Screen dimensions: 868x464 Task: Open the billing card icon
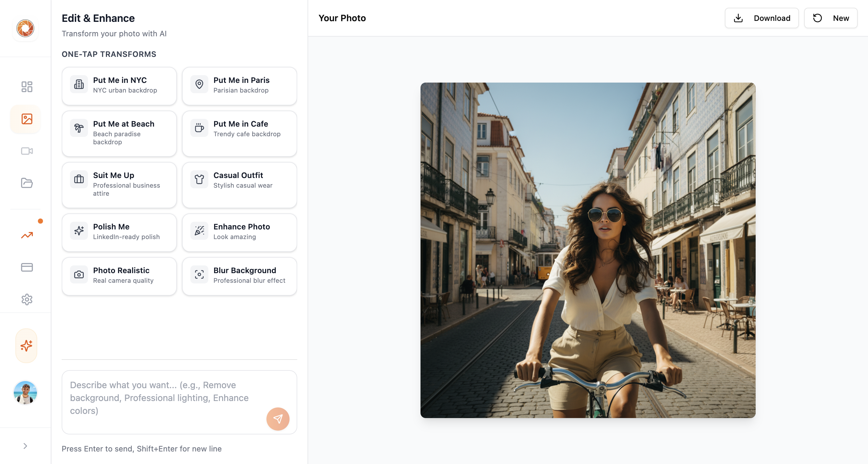[27, 267]
